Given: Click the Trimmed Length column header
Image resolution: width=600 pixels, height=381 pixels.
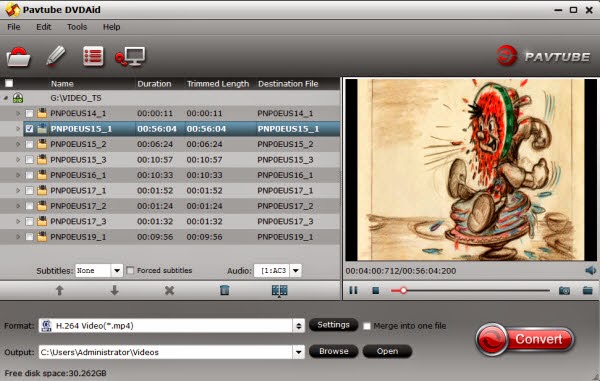Looking at the screenshot, I should (x=218, y=84).
